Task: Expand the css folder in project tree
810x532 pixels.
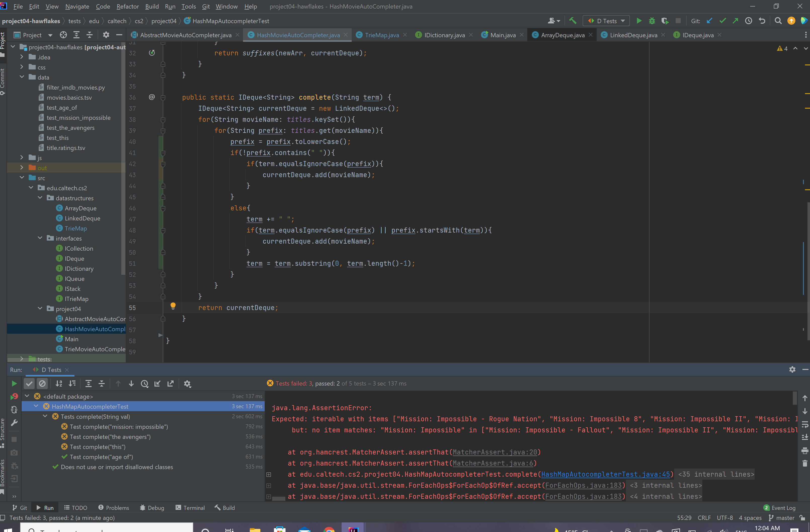Action: pyautogui.click(x=22, y=67)
